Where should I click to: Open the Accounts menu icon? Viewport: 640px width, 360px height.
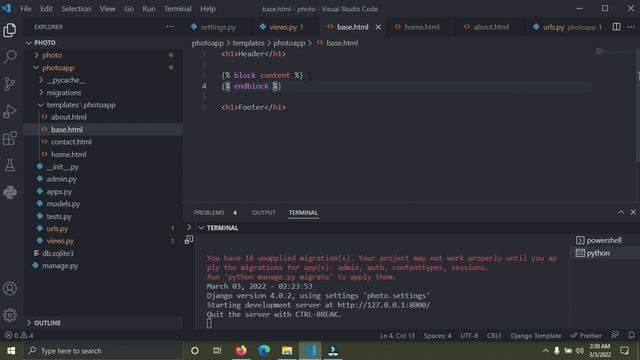[10, 289]
